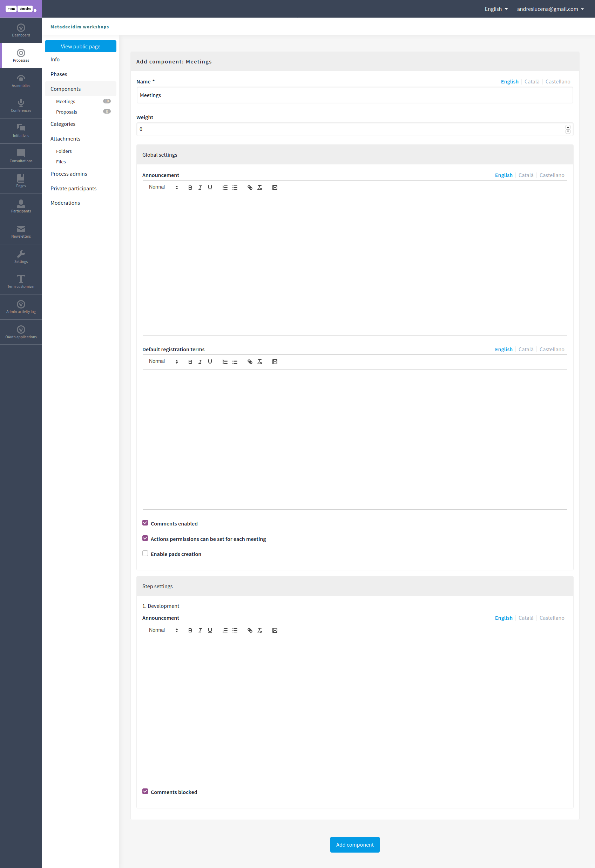Open the Dashboard section in sidebar

[x=21, y=30]
